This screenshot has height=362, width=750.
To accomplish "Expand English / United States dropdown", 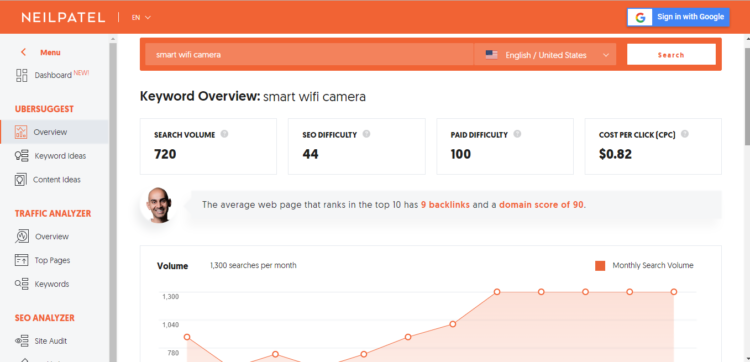I will click(x=545, y=55).
